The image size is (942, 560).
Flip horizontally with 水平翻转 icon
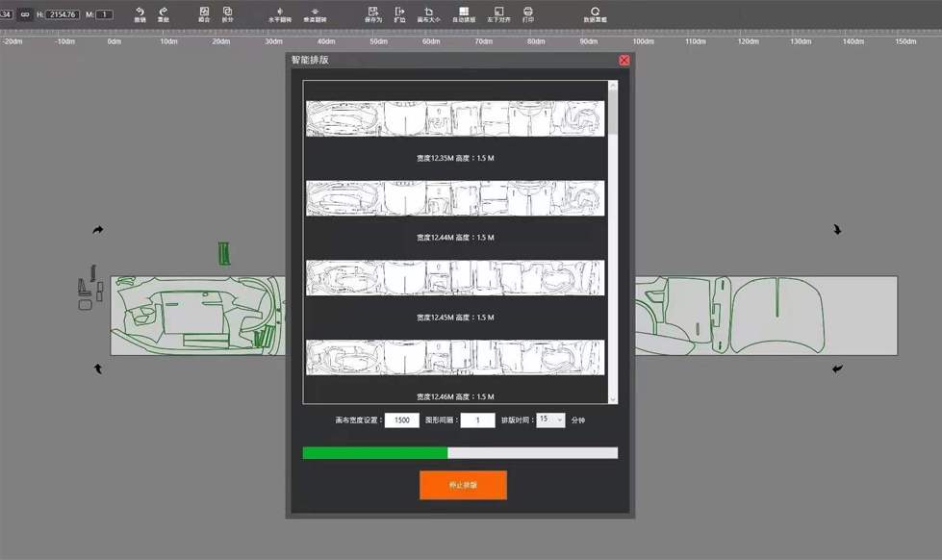coord(279,13)
